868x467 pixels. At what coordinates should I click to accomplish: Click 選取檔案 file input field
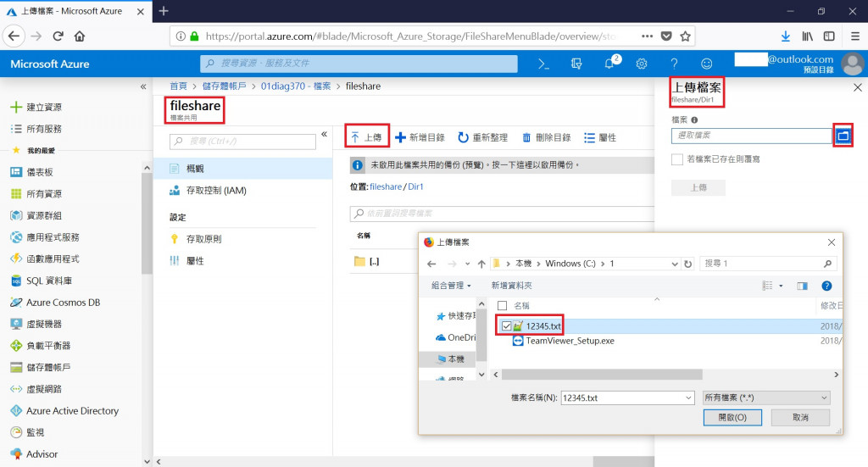[x=752, y=136]
